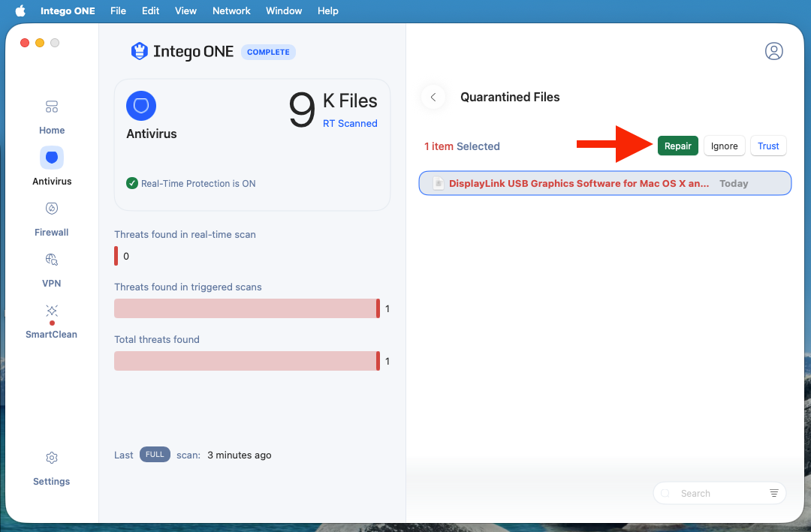Select the Antivirus shield sidebar icon
Screen dimensions: 811x532
point(52,158)
